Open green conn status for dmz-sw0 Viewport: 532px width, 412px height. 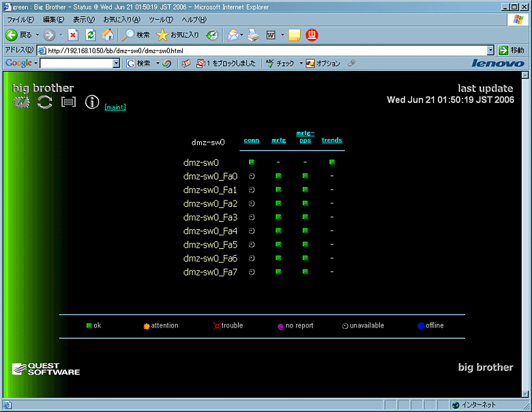tap(252, 162)
